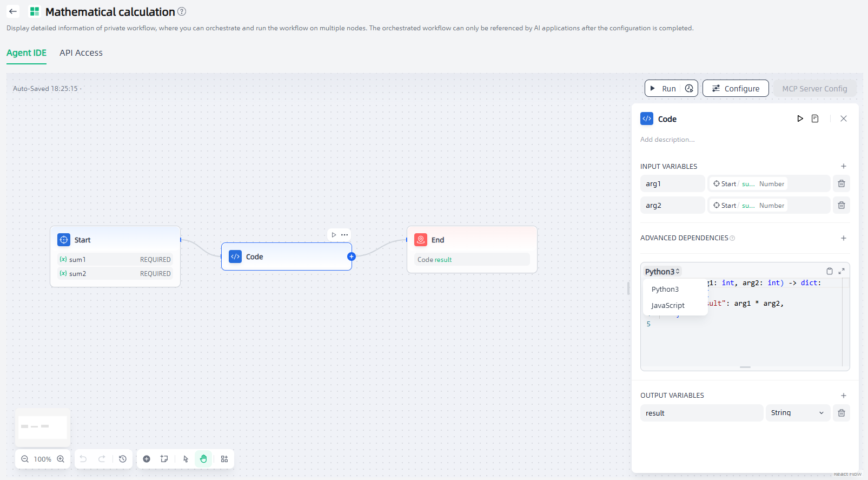Delete the arg1 input variable
The height and width of the screenshot is (480, 868).
(842, 183)
